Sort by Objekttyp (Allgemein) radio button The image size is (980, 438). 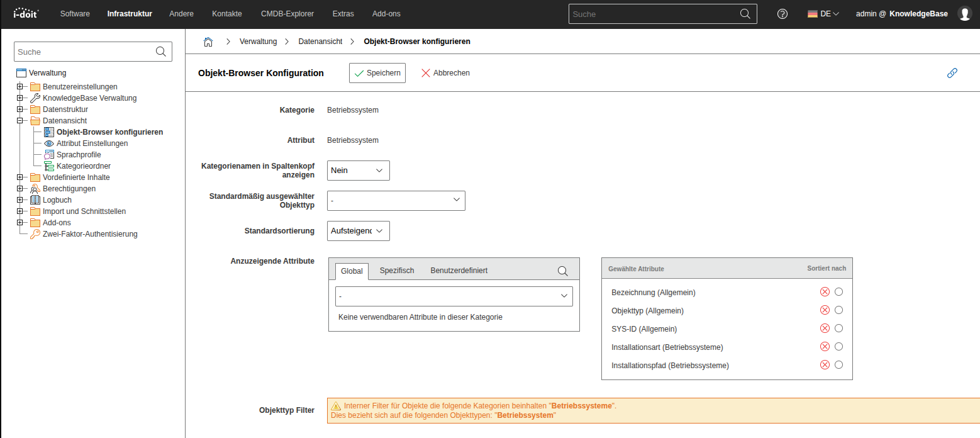click(838, 310)
